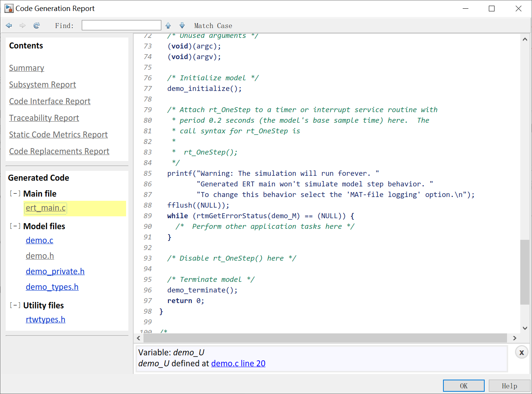Click the demo_terminate() call on line 96

click(203, 290)
